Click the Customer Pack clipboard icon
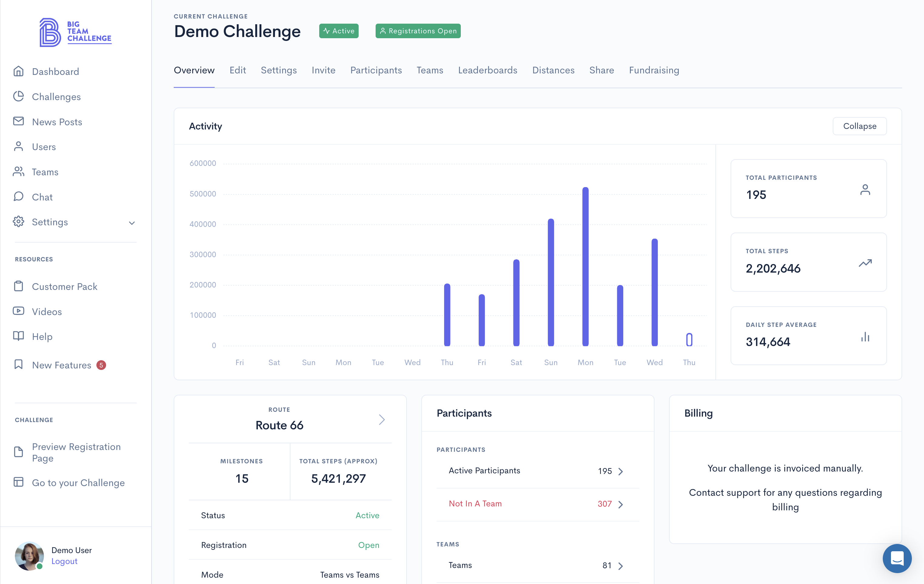The width and height of the screenshot is (924, 584). tap(18, 286)
